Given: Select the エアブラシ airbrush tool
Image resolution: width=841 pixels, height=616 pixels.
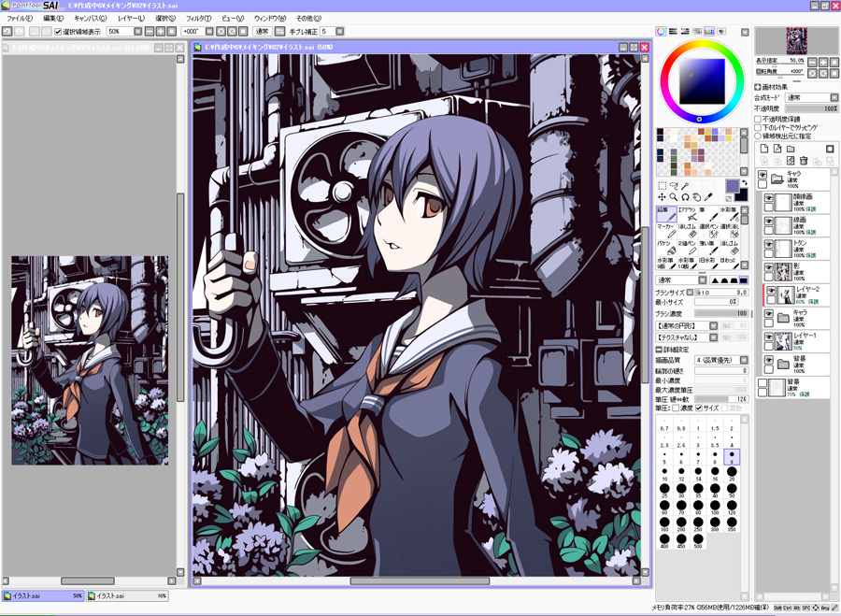Looking at the screenshot, I should [x=687, y=214].
